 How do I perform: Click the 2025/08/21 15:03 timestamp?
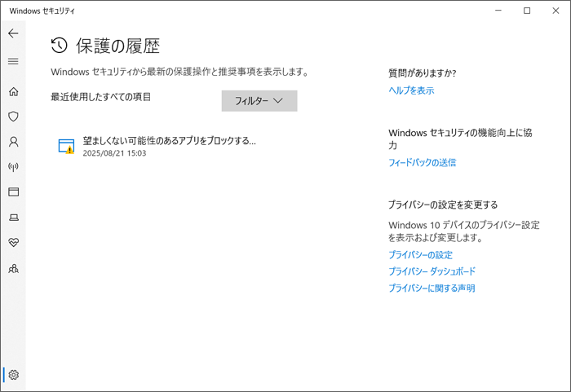pyautogui.click(x=114, y=153)
